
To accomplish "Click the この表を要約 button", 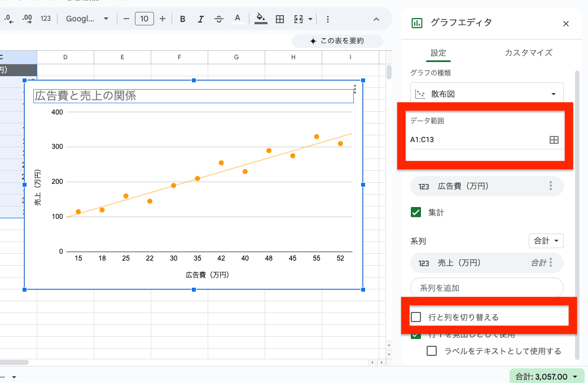I will pyautogui.click(x=337, y=41).
